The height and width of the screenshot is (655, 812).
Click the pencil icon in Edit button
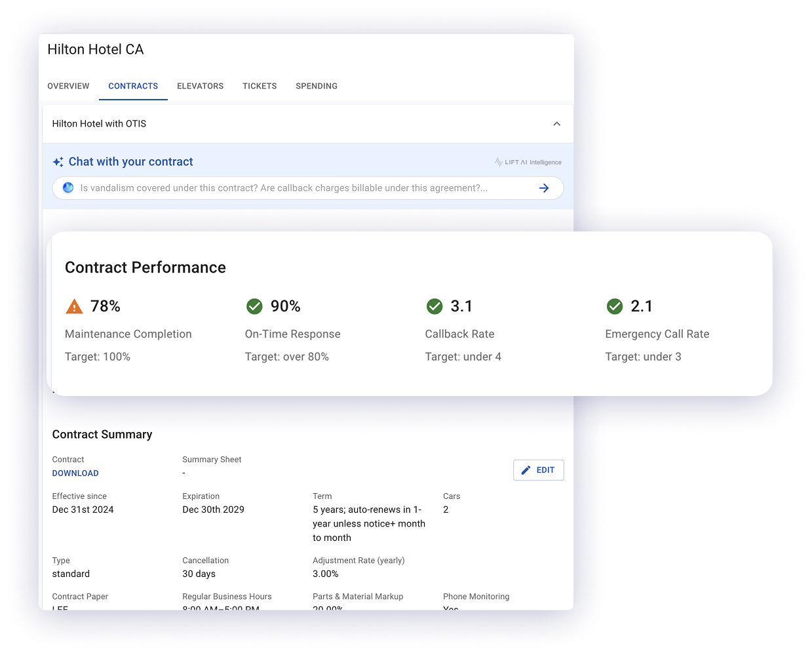[526, 470]
